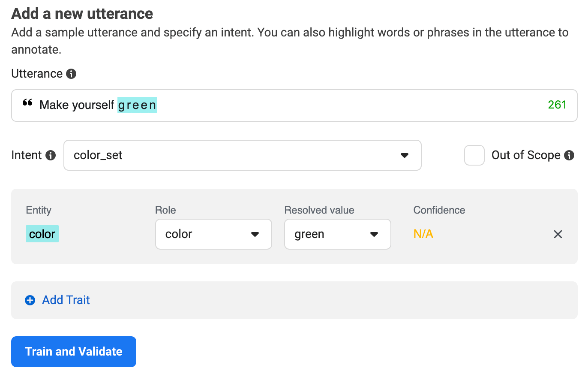Click the Out of Scope info icon
The image size is (588, 374).
tap(569, 155)
